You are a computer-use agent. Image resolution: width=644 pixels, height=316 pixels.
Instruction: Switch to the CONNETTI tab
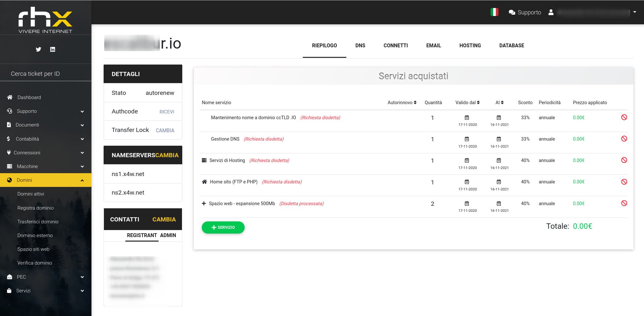point(396,45)
